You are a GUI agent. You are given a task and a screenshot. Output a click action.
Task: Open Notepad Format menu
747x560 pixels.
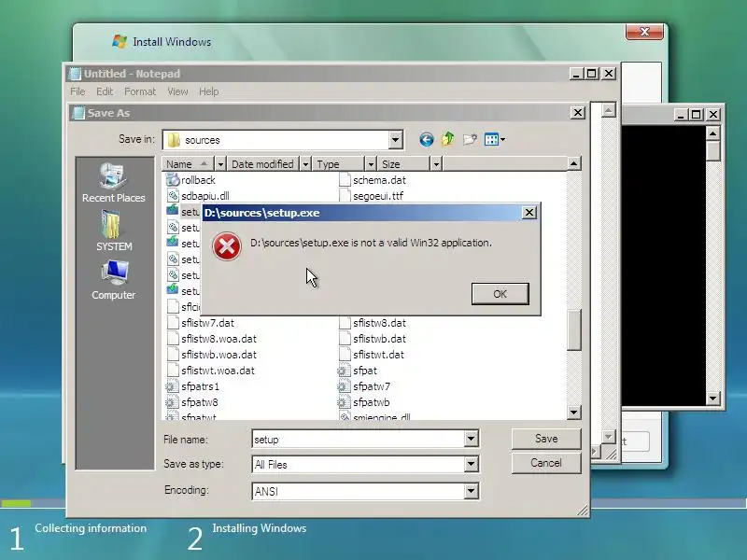tap(140, 91)
